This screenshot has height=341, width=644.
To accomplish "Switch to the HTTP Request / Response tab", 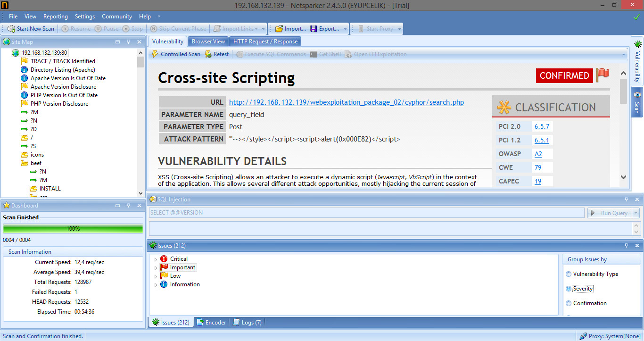I will coord(265,42).
